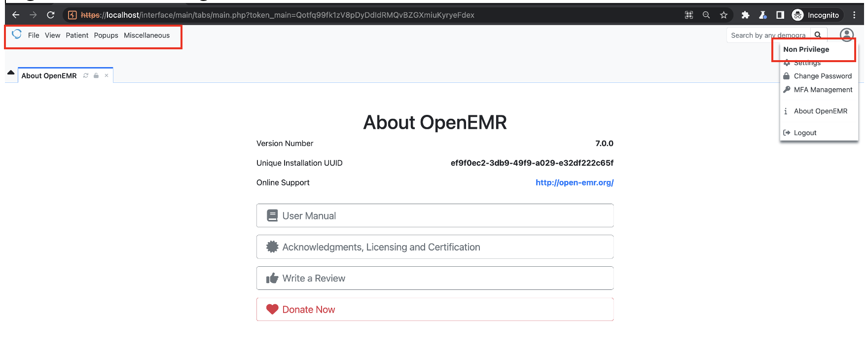Image resolution: width=868 pixels, height=355 pixels.
Task: Open the File menu
Action: (x=34, y=35)
